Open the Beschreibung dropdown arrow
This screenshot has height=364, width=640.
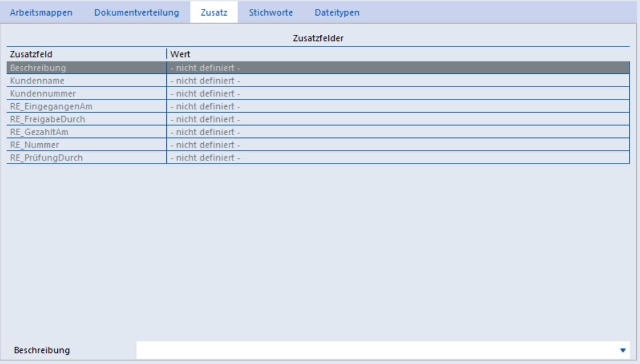click(x=623, y=350)
